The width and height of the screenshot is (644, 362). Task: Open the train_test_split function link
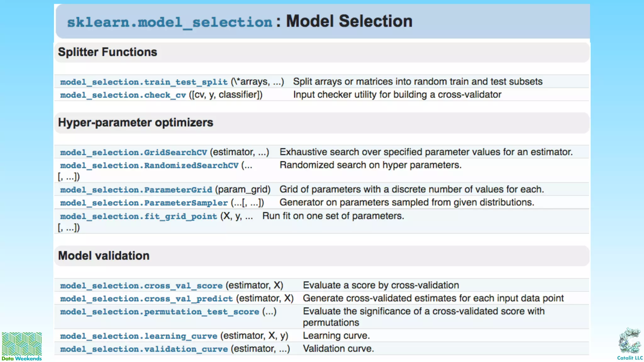coord(144,82)
